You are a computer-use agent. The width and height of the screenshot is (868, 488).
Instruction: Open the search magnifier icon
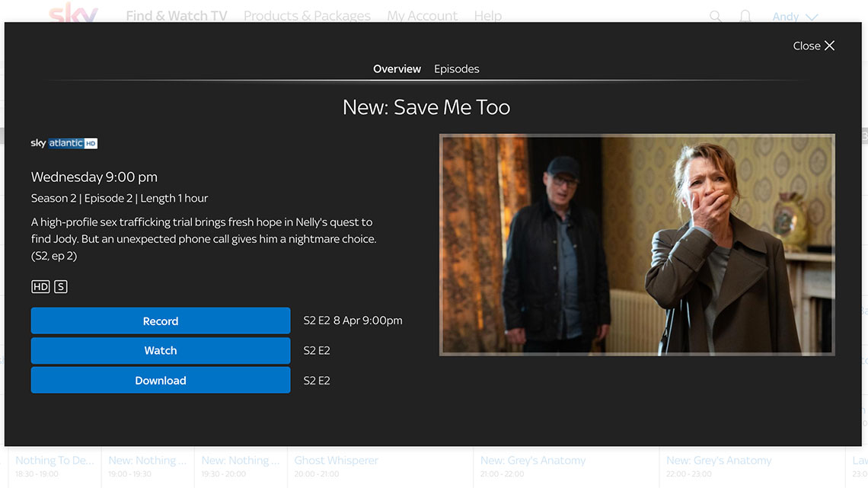pyautogui.click(x=715, y=16)
